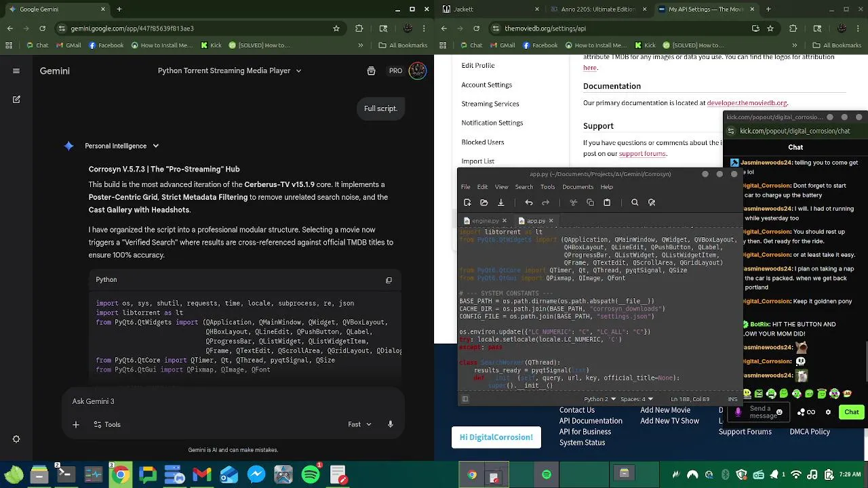
Task: Open extensions puzzle icon in right Chrome window
Action: click(793, 28)
